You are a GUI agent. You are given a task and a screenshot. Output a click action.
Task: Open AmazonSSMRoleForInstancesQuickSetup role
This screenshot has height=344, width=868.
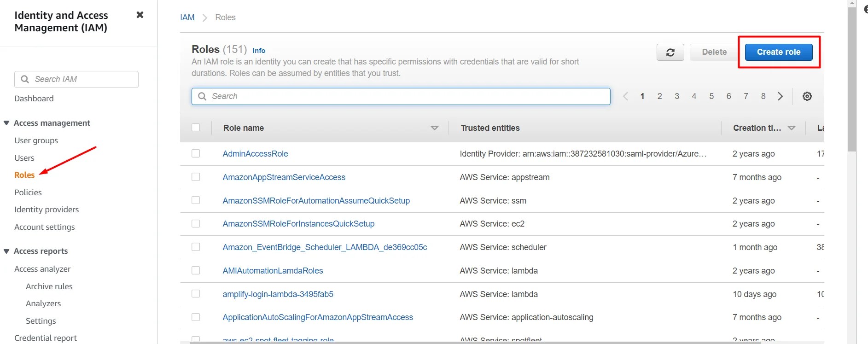tap(298, 224)
